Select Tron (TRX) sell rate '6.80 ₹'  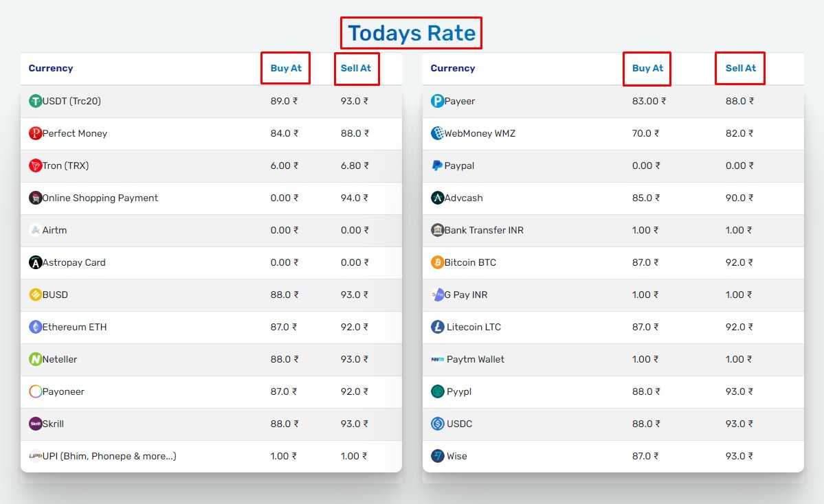pyautogui.click(x=355, y=165)
